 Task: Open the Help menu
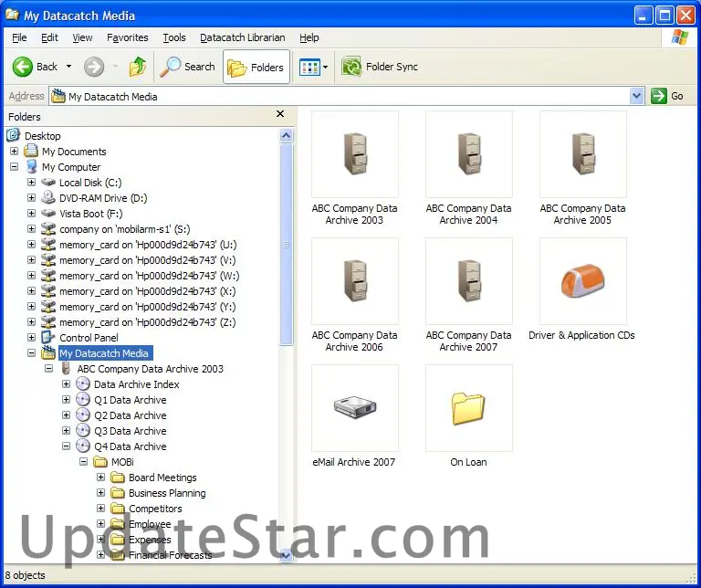[309, 37]
